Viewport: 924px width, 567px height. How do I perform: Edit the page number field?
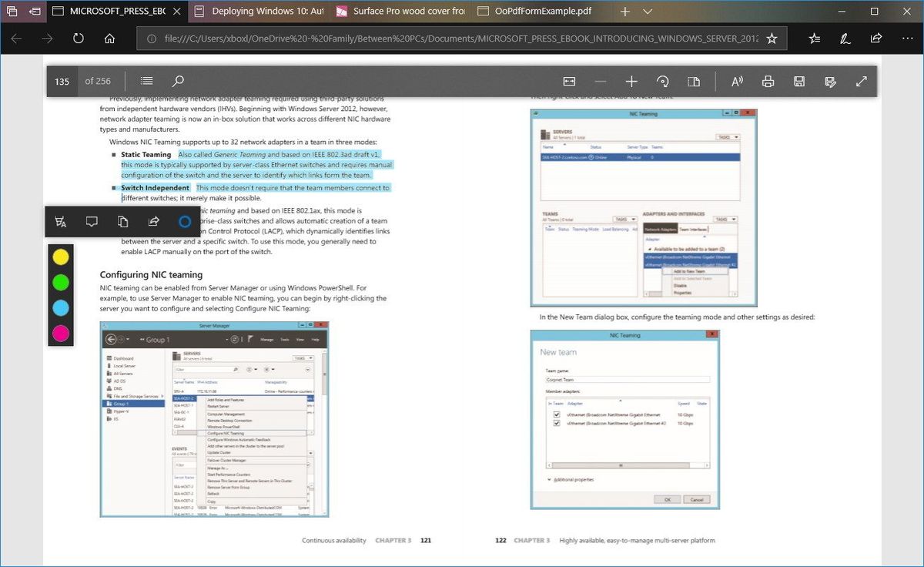pyautogui.click(x=62, y=81)
